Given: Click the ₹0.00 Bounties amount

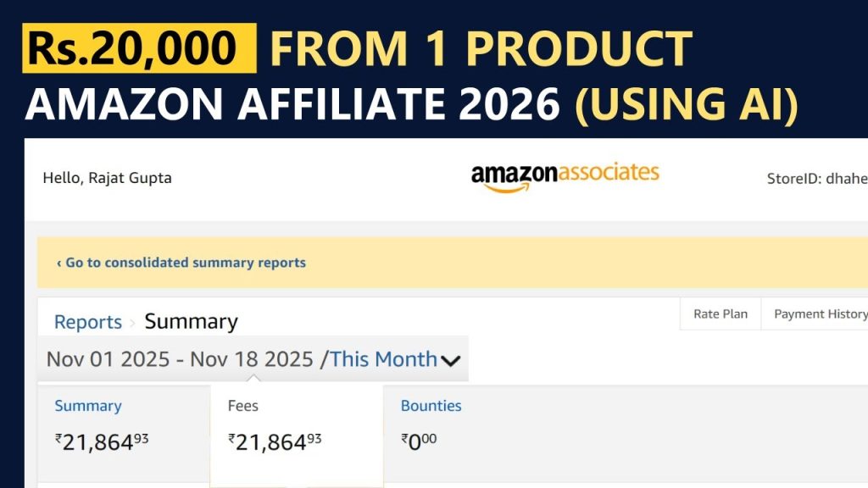Looking at the screenshot, I should coord(419,441).
